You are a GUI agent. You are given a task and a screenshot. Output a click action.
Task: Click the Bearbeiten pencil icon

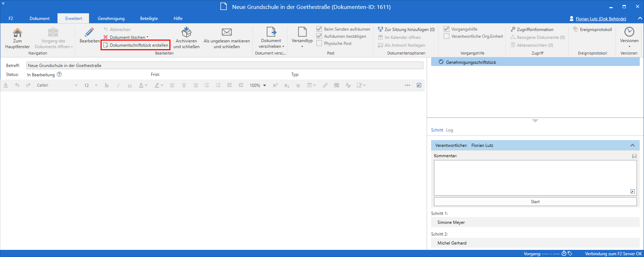point(90,32)
